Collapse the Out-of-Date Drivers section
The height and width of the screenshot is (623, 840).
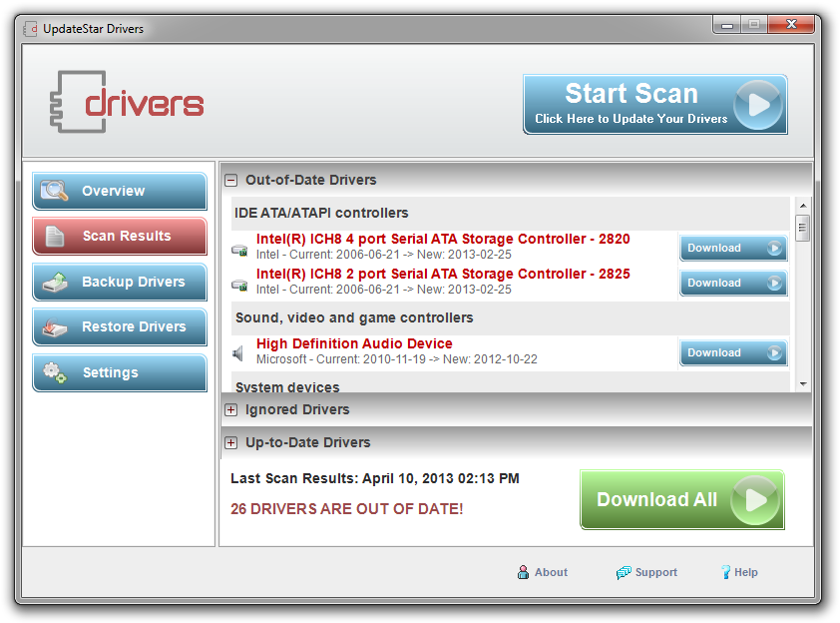point(230,180)
